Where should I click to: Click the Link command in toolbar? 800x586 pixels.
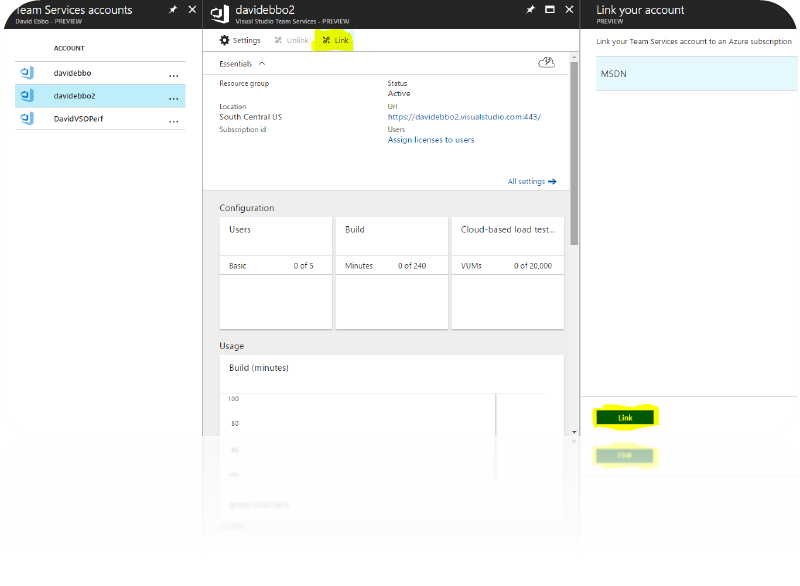pyautogui.click(x=336, y=40)
